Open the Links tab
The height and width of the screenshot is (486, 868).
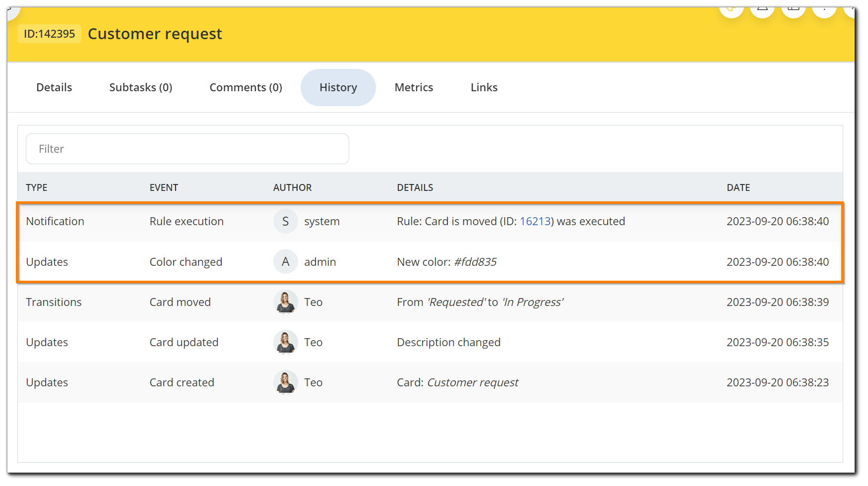tap(484, 88)
